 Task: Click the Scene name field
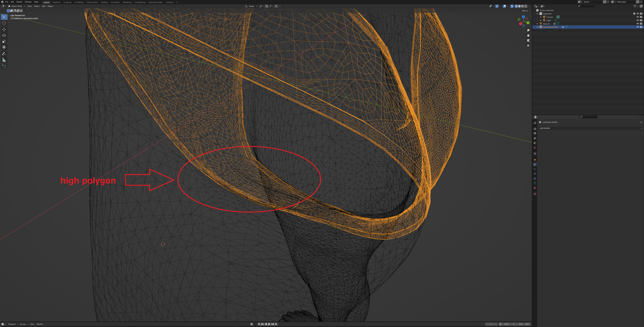592,2
